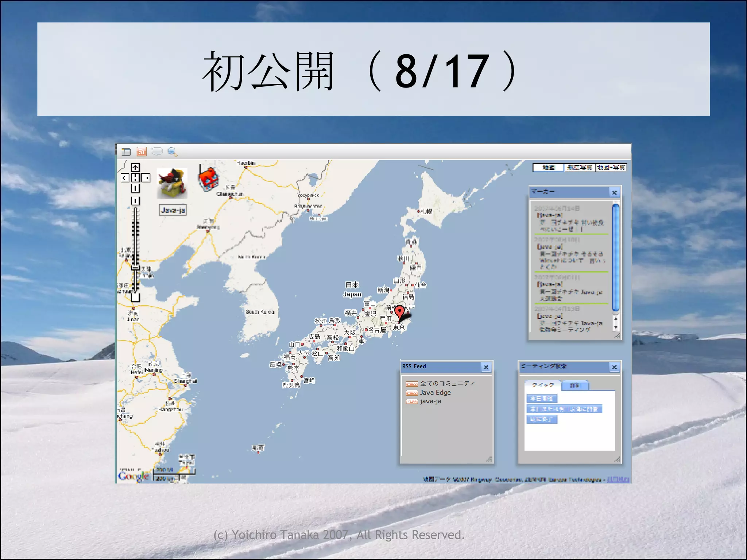
Task: Click the RSS feed toolbar icon
Action: tap(141, 151)
